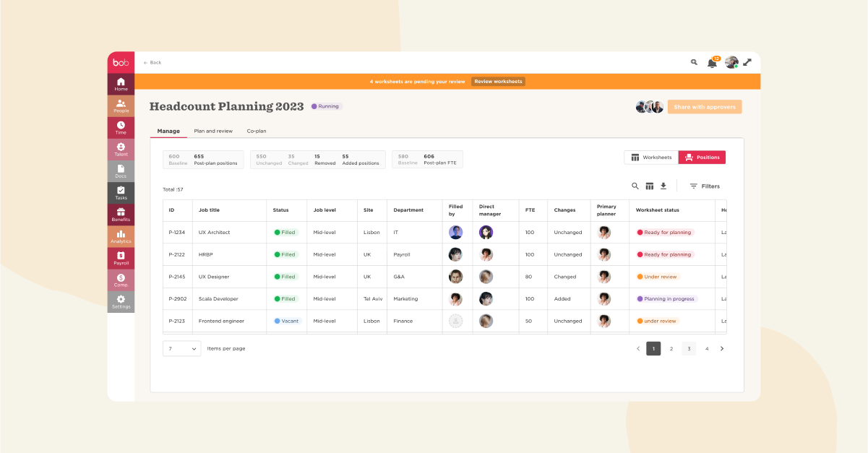The width and height of the screenshot is (868, 453).
Task: Click Added value in Scala Developer row
Action: 562,298
